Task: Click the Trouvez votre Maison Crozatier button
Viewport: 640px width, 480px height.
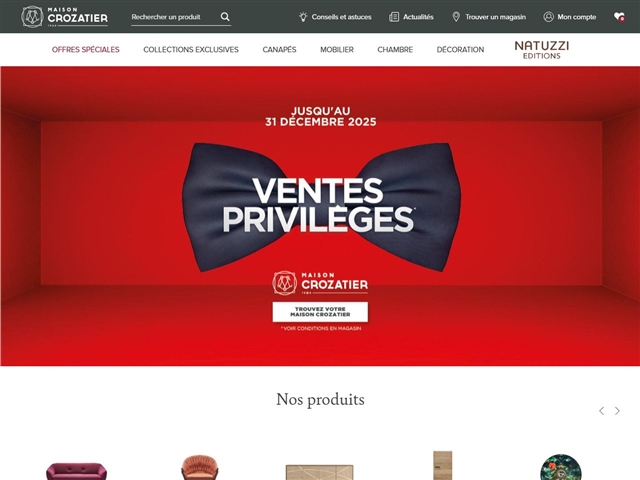Action: (x=320, y=312)
